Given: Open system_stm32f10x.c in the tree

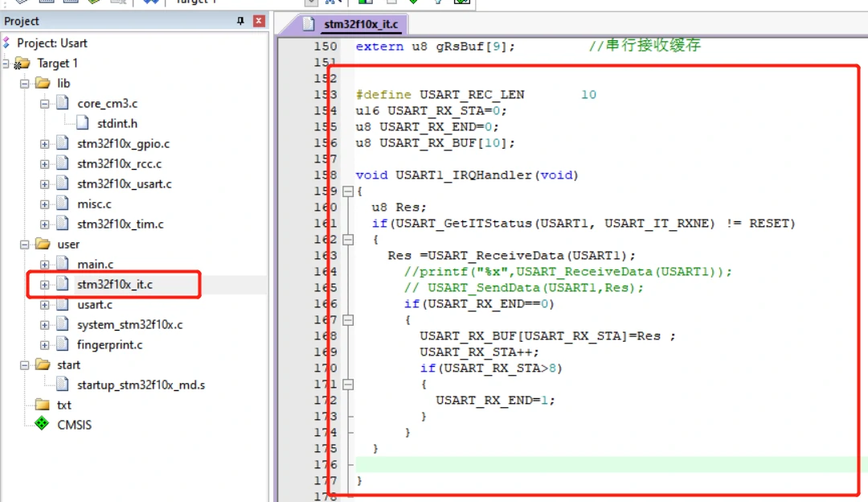Looking at the screenshot, I should [x=130, y=325].
